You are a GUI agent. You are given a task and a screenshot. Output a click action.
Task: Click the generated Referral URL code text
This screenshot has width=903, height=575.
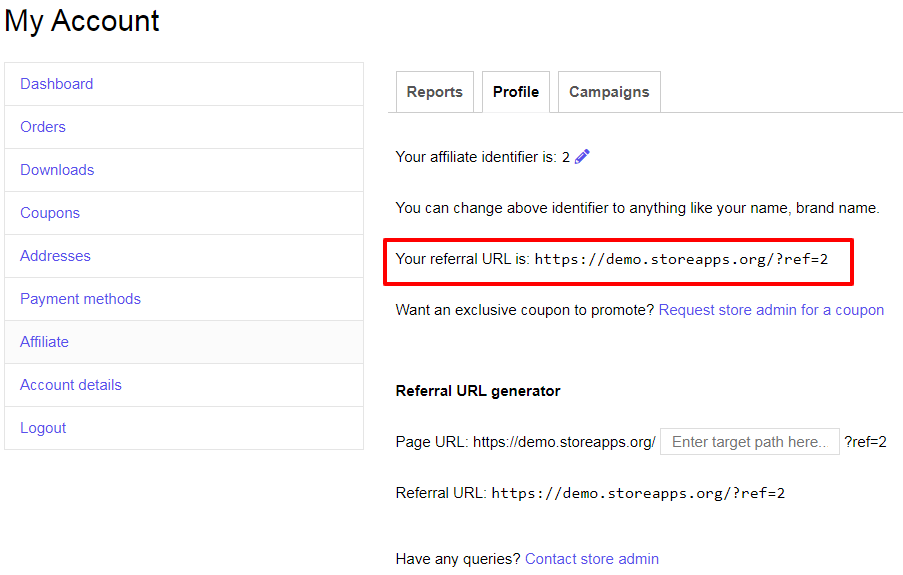coord(638,494)
